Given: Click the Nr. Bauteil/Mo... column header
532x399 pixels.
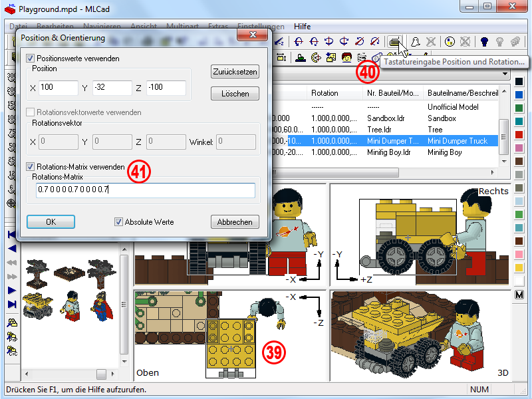Looking at the screenshot, I should pyautogui.click(x=393, y=93).
